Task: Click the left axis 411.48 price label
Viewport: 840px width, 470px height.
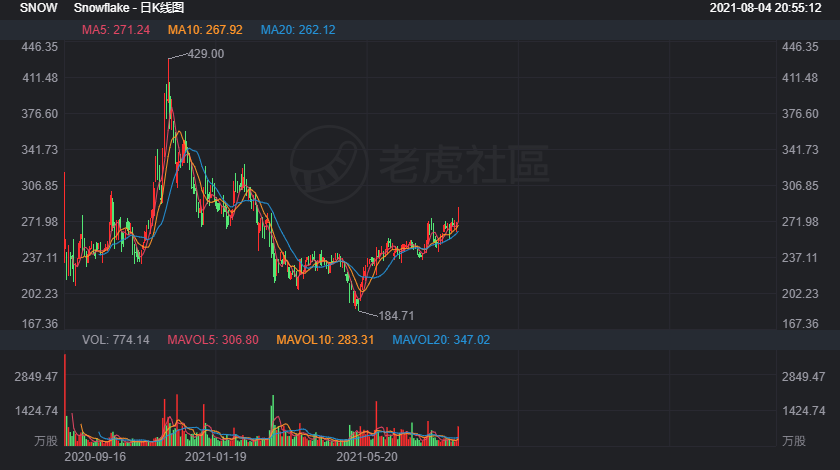Action: click(x=40, y=78)
